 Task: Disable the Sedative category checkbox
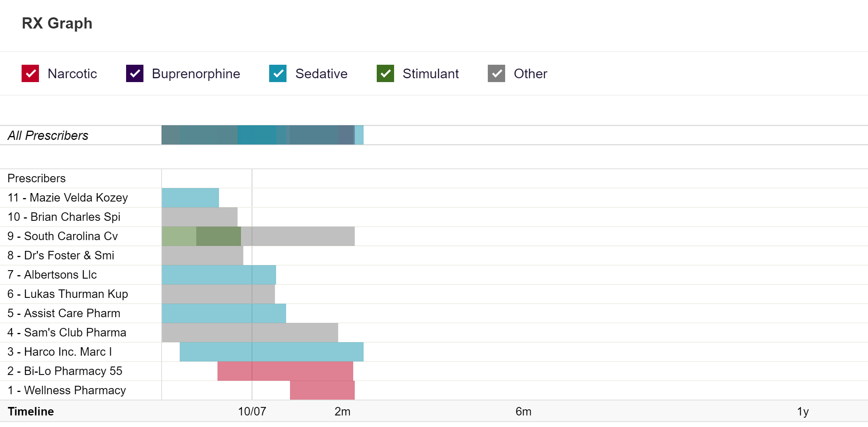click(x=278, y=74)
